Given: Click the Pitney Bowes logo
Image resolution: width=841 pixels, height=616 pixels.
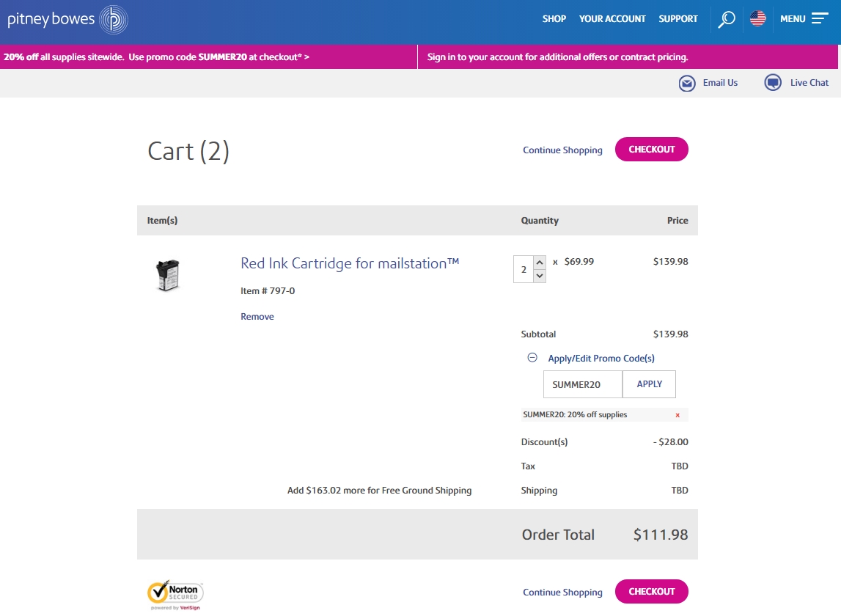Looking at the screenshot, I should pos(67,20).
